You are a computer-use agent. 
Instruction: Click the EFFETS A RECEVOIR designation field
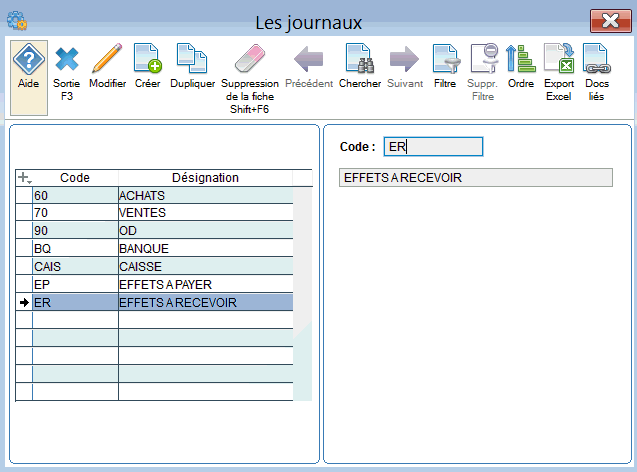[x=476, y=178]
